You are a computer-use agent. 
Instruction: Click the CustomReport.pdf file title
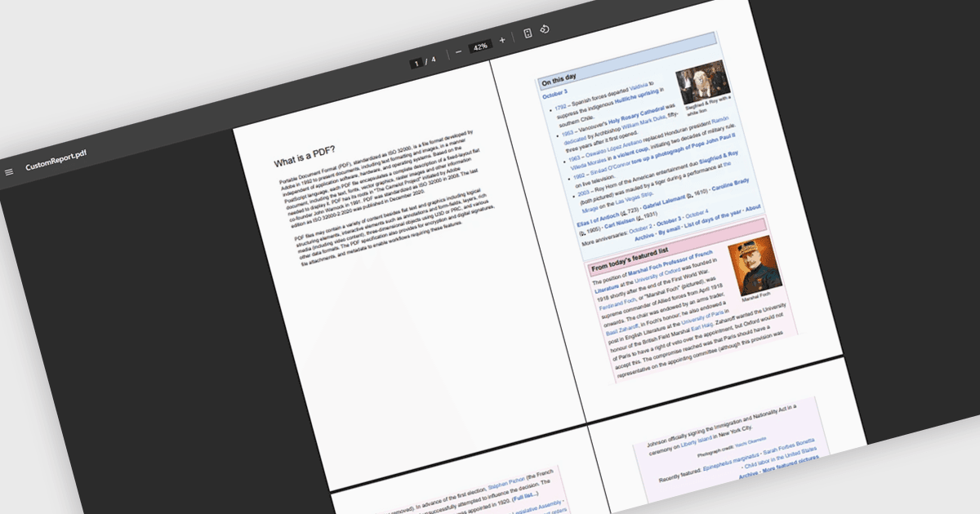click(56, 160)
